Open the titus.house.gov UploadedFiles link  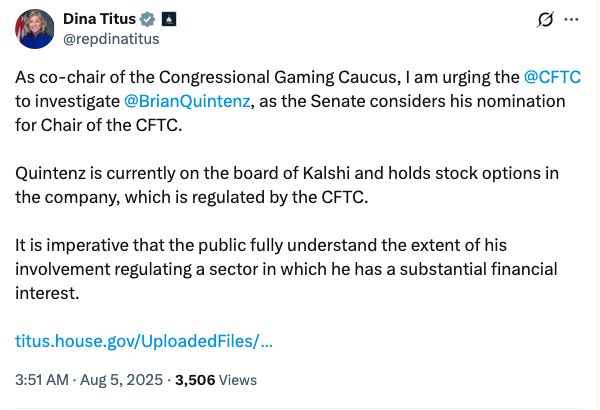145,341
